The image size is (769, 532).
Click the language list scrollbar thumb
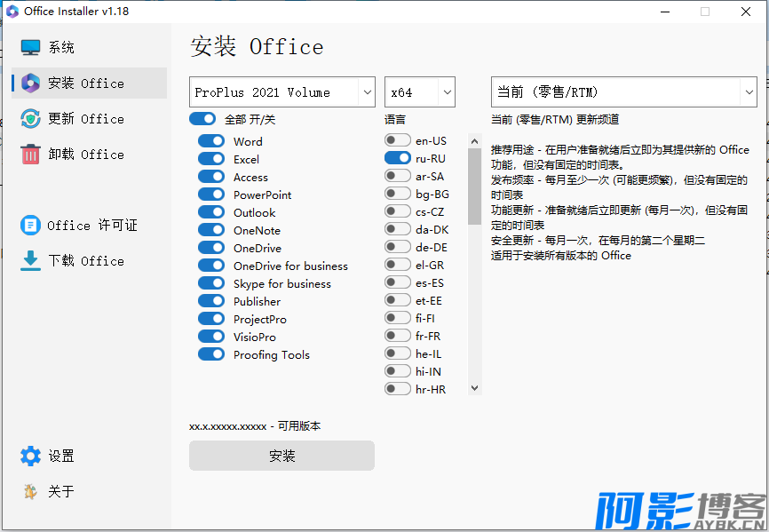click(x=474, y=187)
